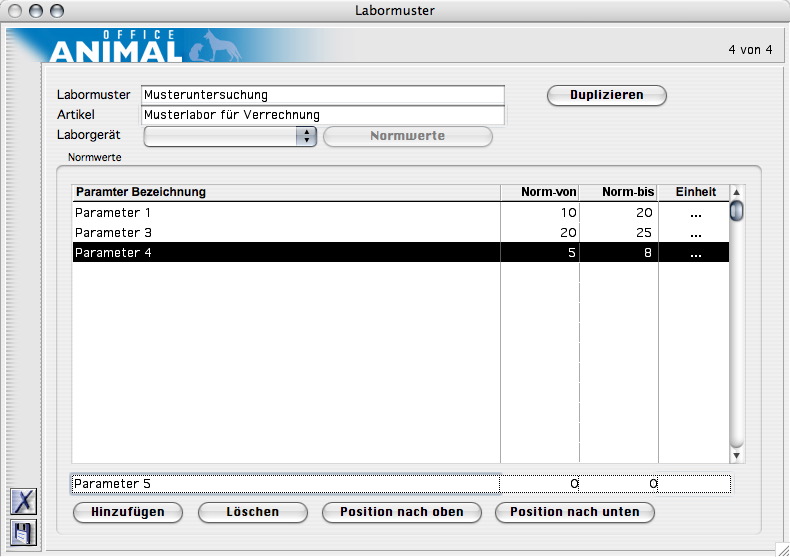This screenshot has width=790, height=557.
Task: Click the Einheit ellipsis for Parameter 1
Action: pyautogui.click(x=695, y=213)
